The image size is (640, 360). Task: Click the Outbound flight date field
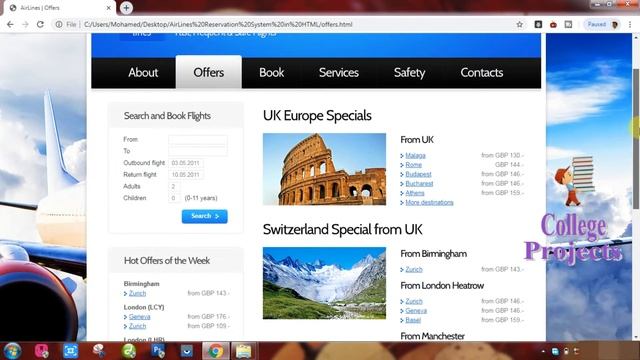tap(186, 163)
